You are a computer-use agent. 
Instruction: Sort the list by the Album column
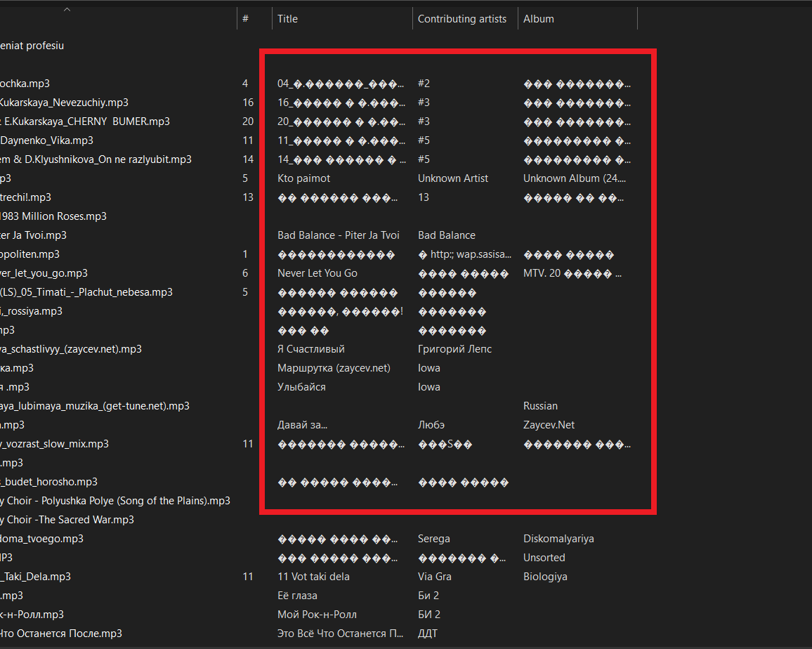tap(538, 18)
